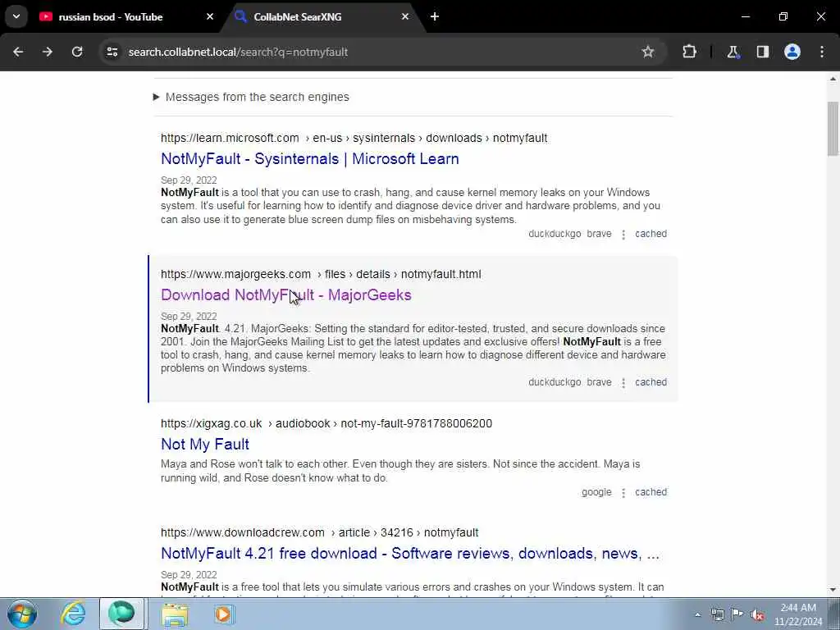Launch Windows Media Player from taskbar
This screenshot has width=840, height=630.
point(223,614)
